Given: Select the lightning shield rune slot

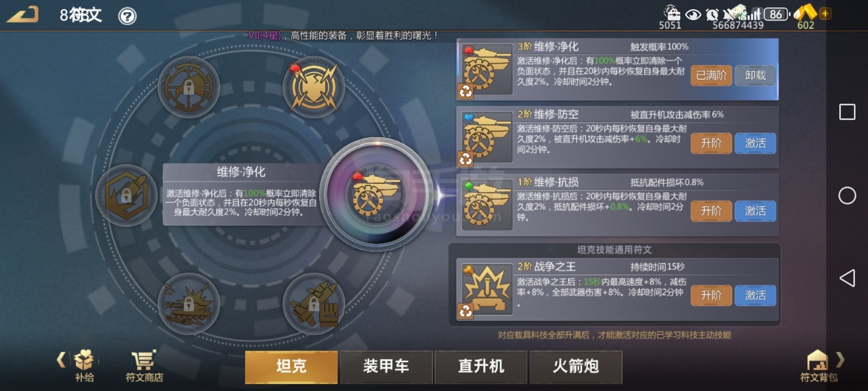Looking at the screenshot, I should pos(314,87).
